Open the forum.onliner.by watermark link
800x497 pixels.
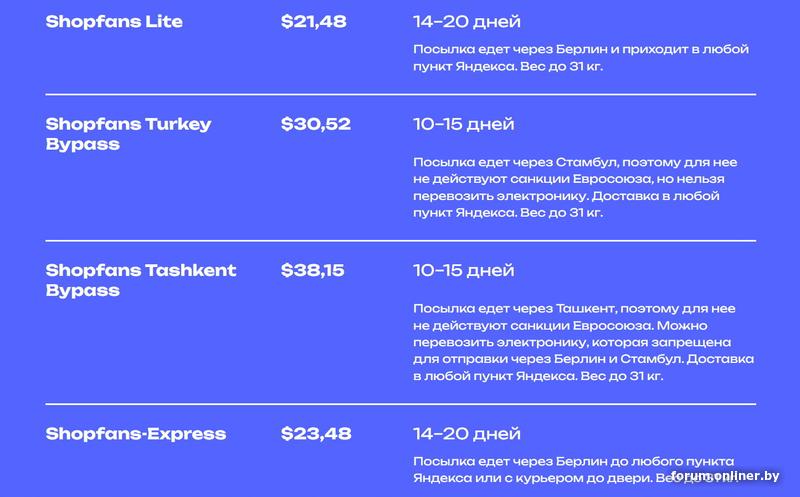[x=727, y=476]
